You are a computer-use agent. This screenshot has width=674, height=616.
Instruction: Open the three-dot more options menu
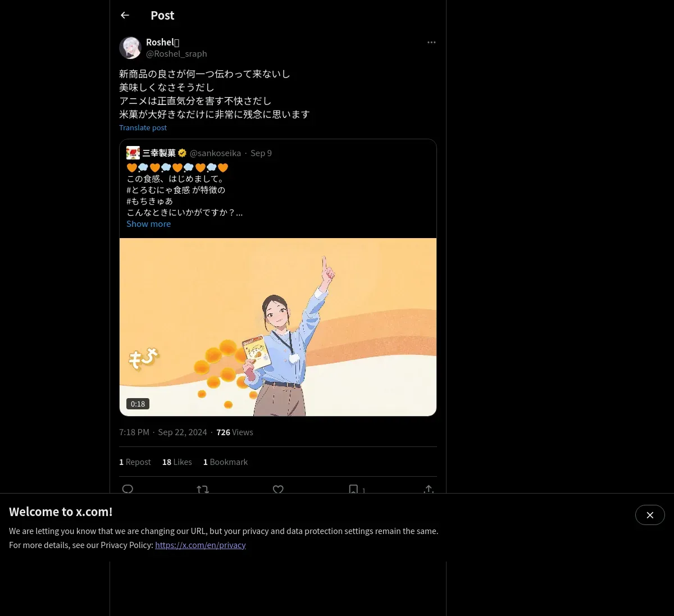[x=431, y=42]
